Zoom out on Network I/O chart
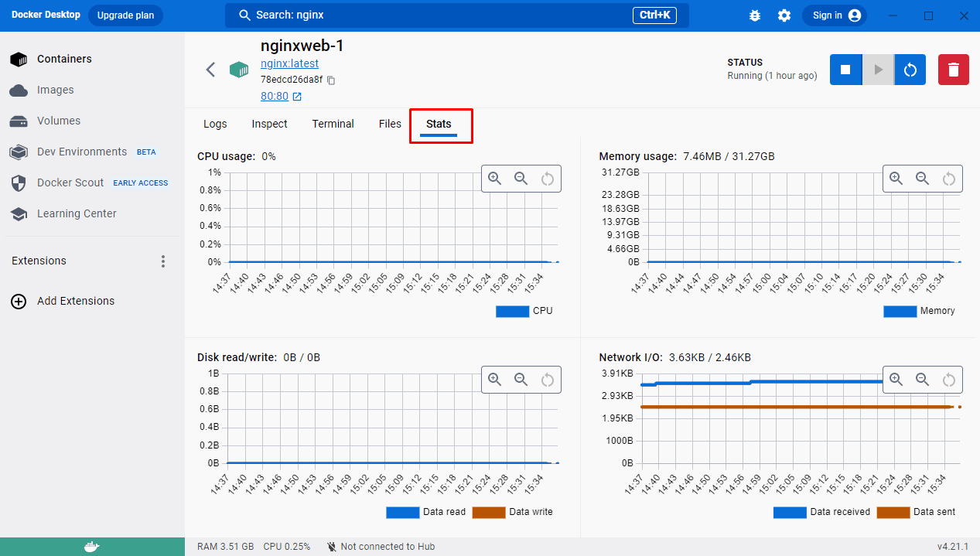Viewport: 980px width, 556px height. (x=923, y=380)
